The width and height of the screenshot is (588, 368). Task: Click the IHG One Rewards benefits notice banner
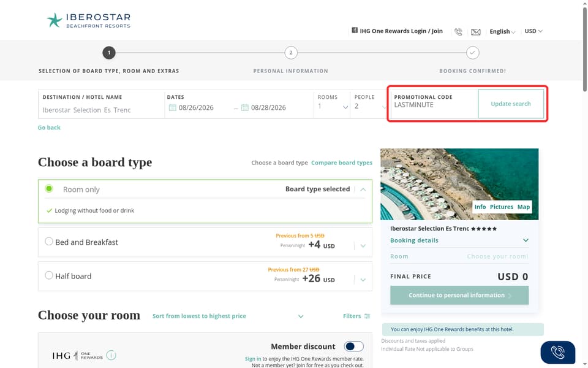[463, 329]
